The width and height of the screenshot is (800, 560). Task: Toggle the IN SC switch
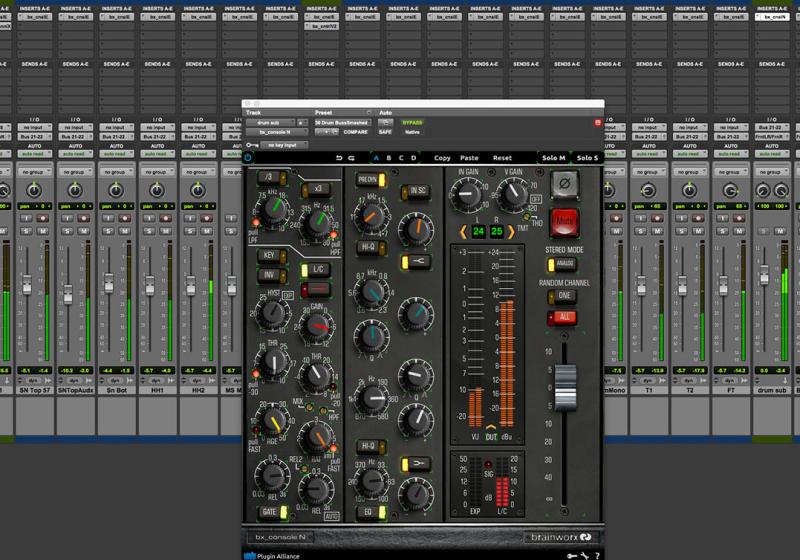(x=415, y=191)
